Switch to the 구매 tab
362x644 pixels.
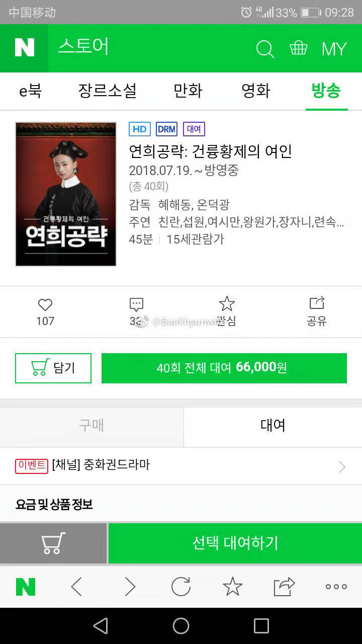pos(92,426)
